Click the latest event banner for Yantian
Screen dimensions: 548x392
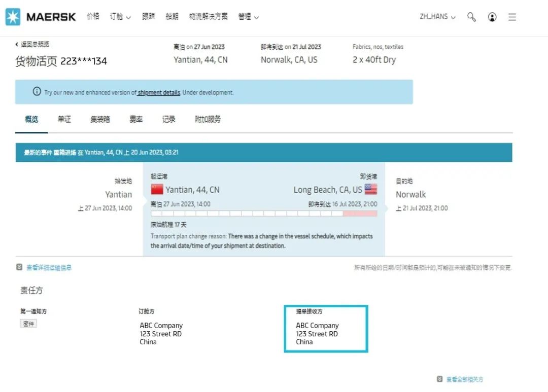(x=264, y=152)
